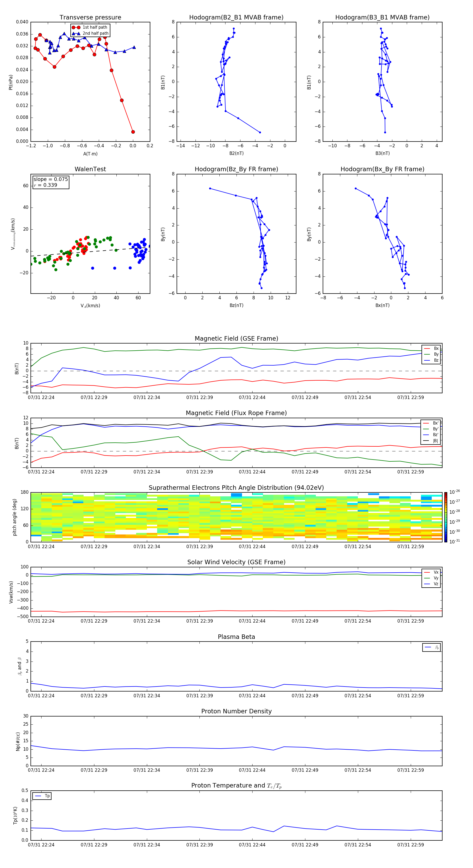The width and height of the screenshot is (473, 868).
Task: Click the 'Hodogram(B3_B1 MVAB frame)' title
Action: pos(382,18)
